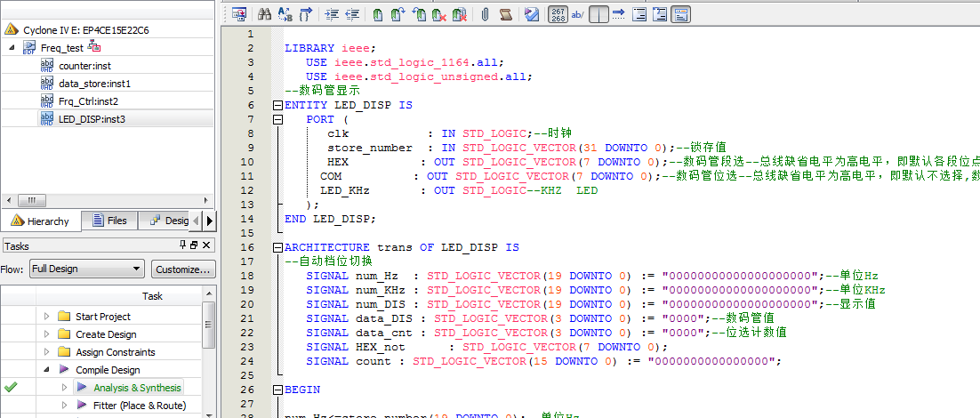Screen dimensions: 980x418
Task: Switch to the Hierarchy tab
Action: coord(43,221)
